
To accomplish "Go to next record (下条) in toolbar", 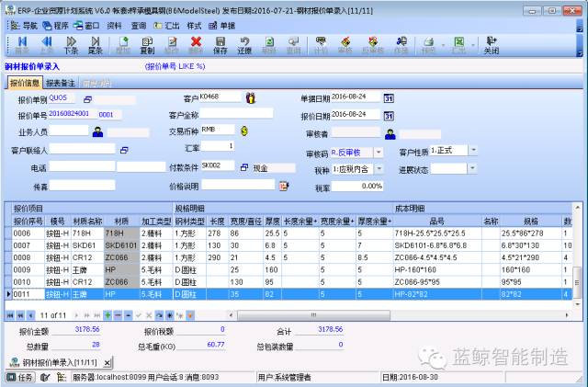I will (71, 45).
